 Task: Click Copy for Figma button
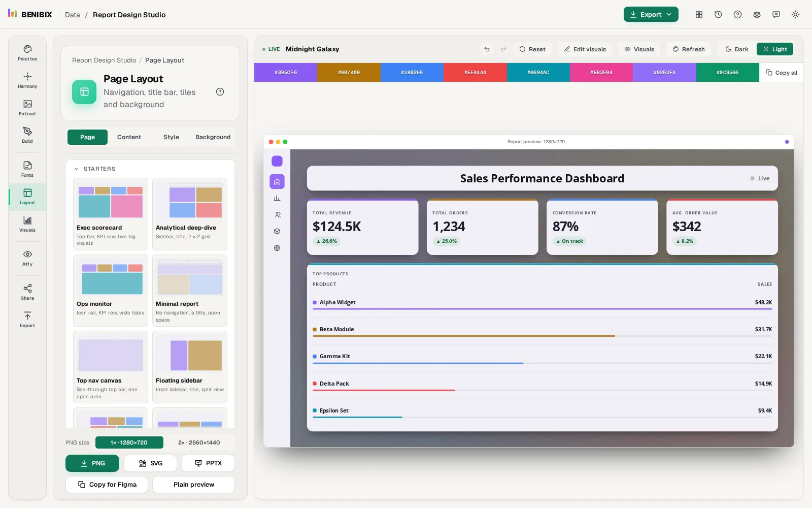click(x=107, y=485)
